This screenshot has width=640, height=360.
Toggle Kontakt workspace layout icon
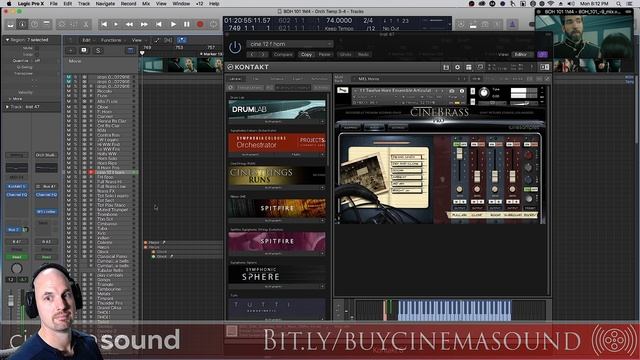tap(469, 67)
